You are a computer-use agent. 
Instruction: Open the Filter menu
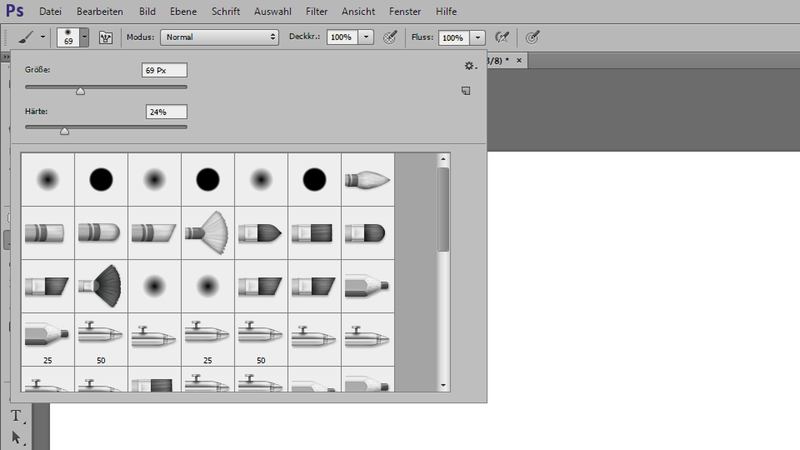click(x=316, y=11)
